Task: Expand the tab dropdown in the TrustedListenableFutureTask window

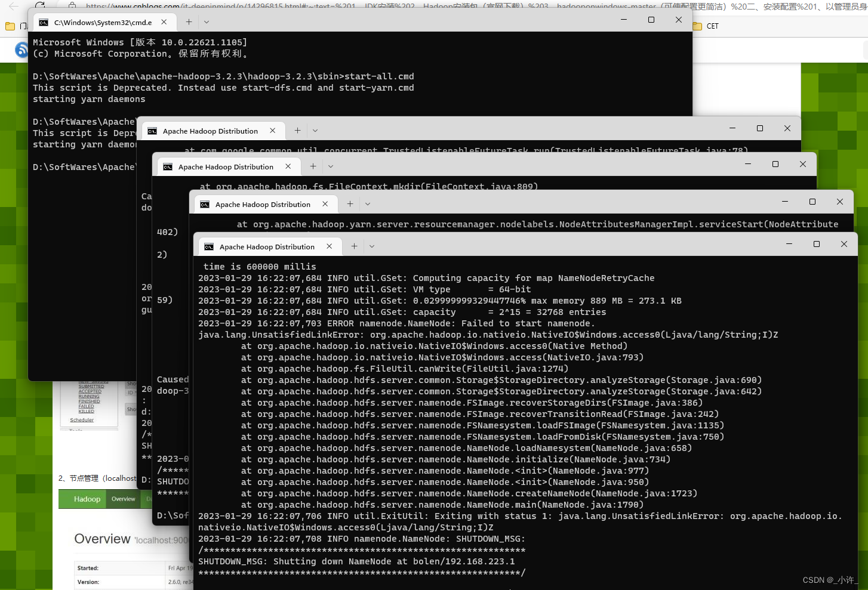Action: pyautogui.click(x=315, y=131)
